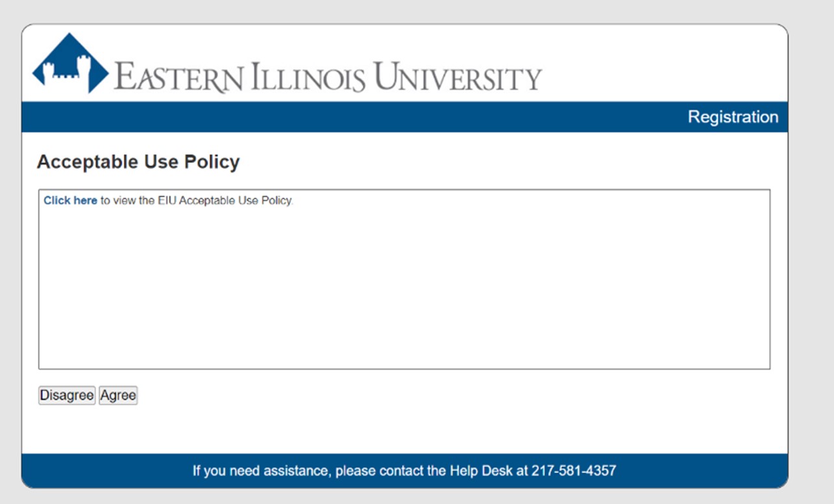The image size is (834, 504).
Task: Click the word "University" in the header wordmark
Action: tap(458, 77)
